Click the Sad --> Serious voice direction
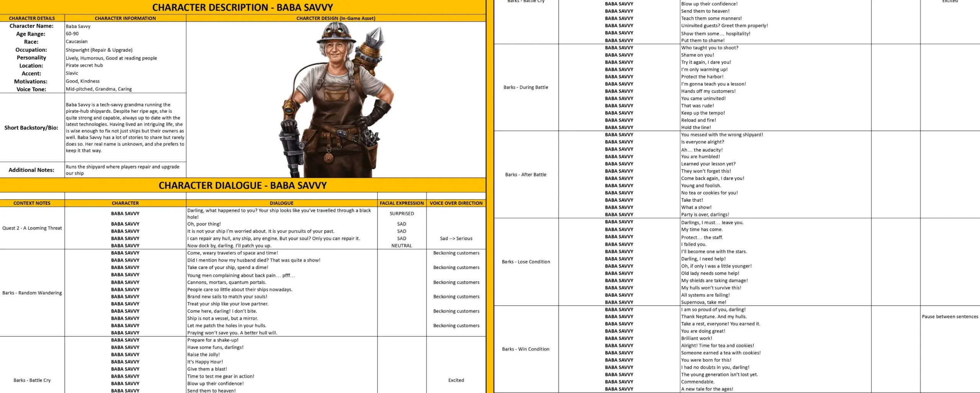This screenshot has height=393, width=980. point(456,238)
